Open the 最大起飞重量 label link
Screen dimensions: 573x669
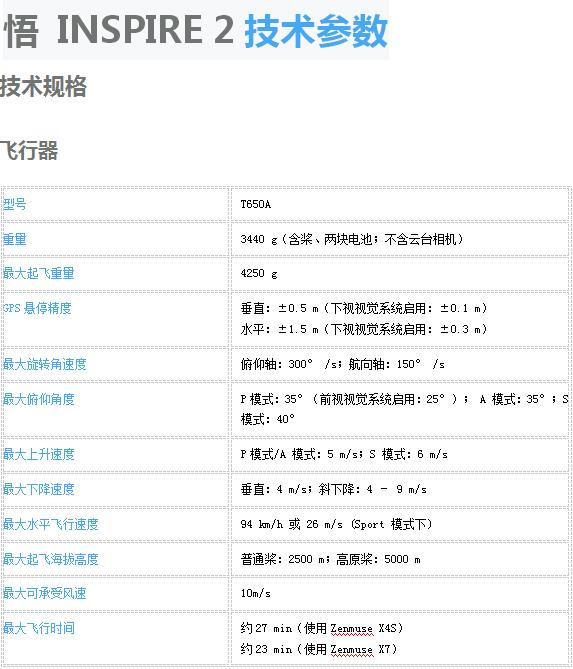(38, 273)
